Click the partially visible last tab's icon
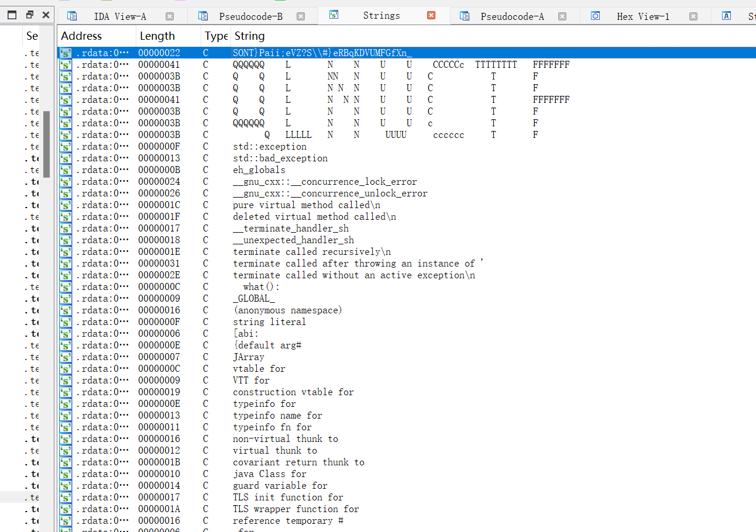The image size is (756, 532). [x=726, y=16]
